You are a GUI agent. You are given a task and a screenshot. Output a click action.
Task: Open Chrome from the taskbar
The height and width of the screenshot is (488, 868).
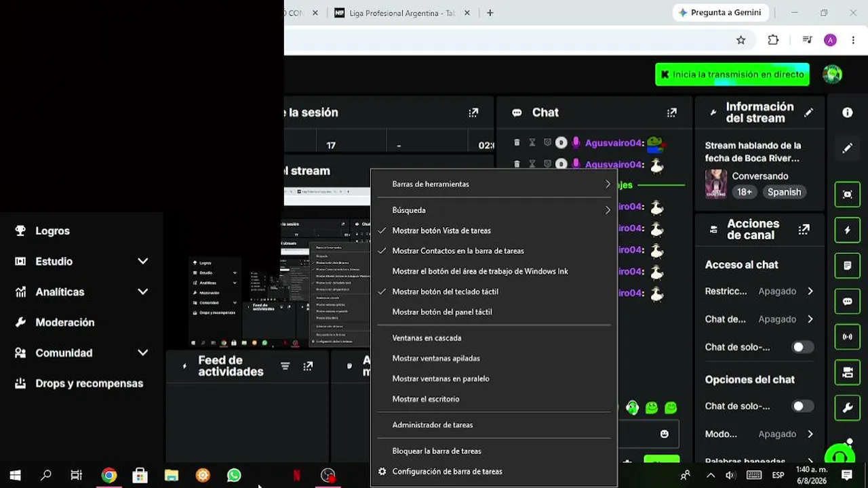click(x=108, y=475)
